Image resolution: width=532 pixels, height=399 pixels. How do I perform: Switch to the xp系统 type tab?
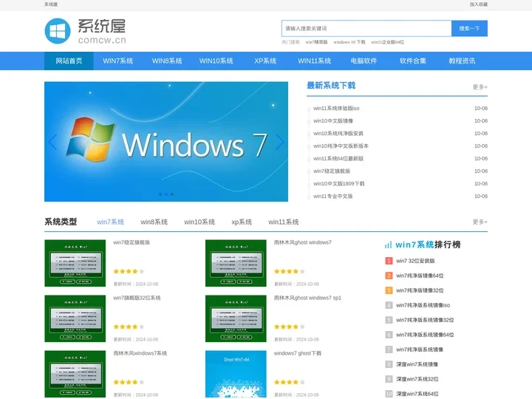click(242, 222)
